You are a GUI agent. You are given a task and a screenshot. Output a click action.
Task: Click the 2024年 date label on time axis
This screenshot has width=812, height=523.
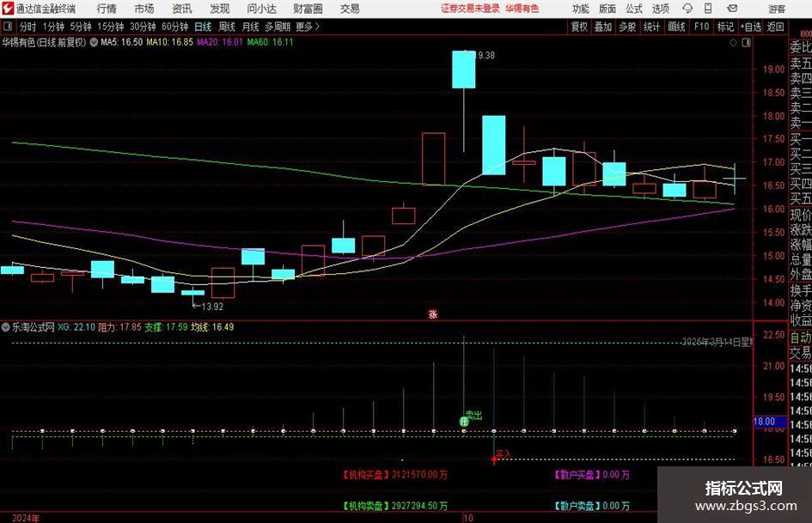(x=26, y=518)
